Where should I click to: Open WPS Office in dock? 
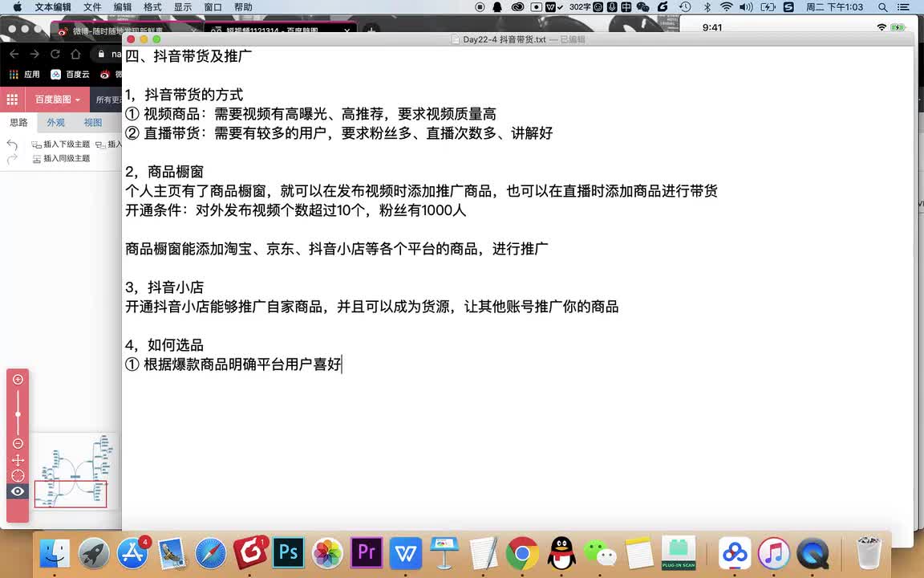pos(405,554)
